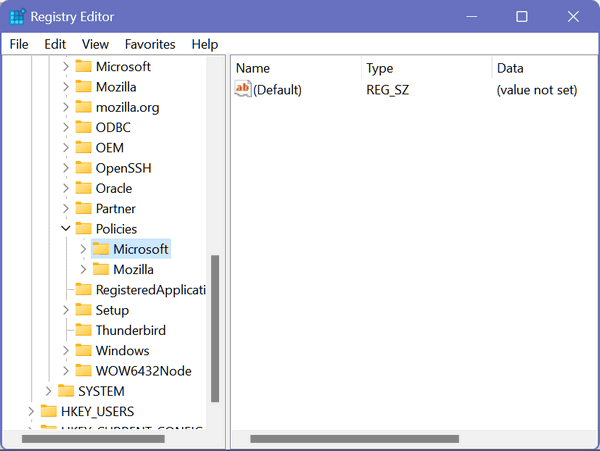Collapse the Policies key chevron

point(66,229)
